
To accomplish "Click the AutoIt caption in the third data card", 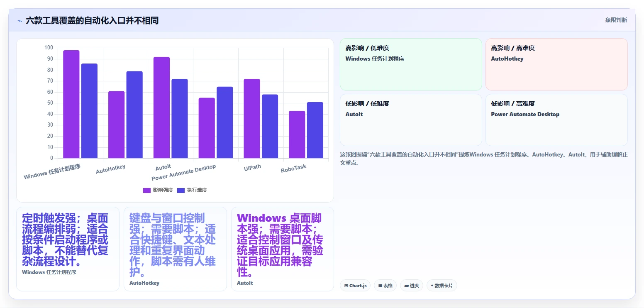I will [x=245, y=283].
